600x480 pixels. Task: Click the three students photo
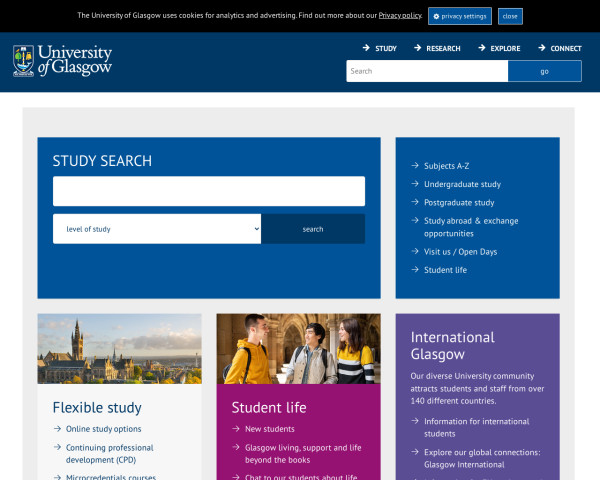298,349
